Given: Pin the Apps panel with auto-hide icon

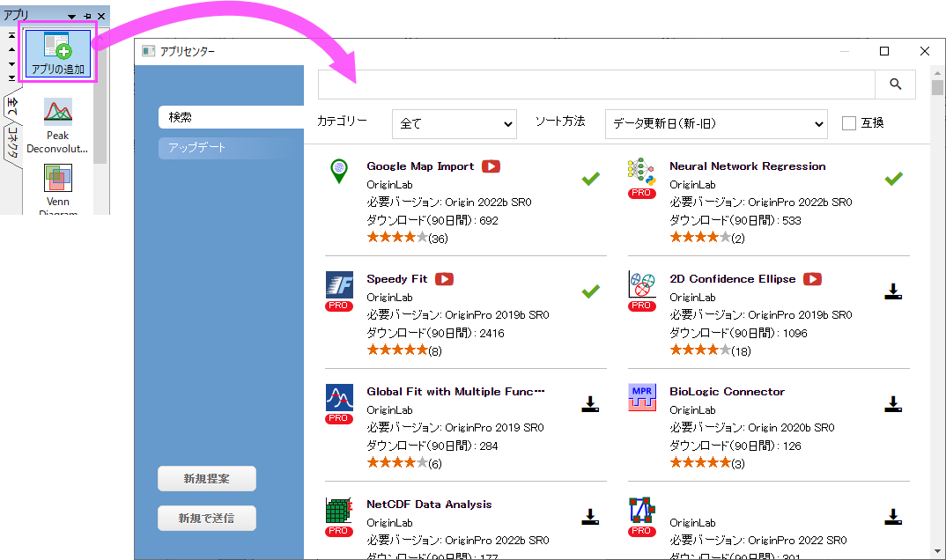Looking at the screenshot, I should (x=87, y=16).
